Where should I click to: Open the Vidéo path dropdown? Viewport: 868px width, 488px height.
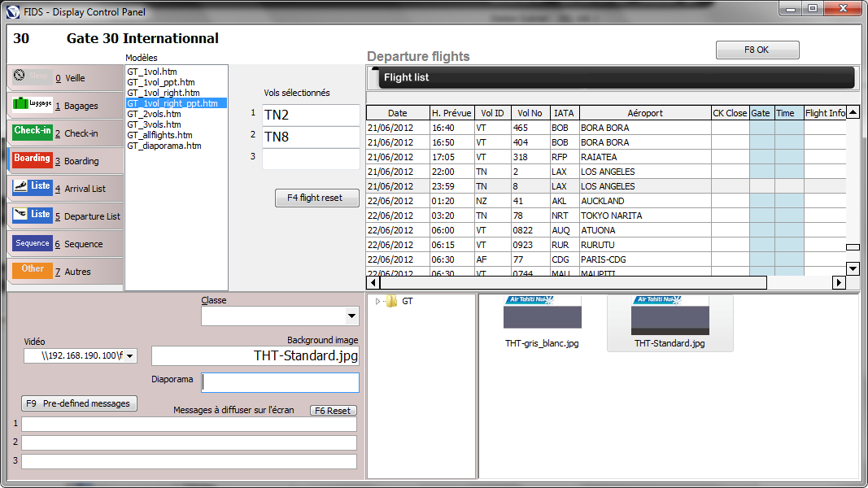coord(130,355)
